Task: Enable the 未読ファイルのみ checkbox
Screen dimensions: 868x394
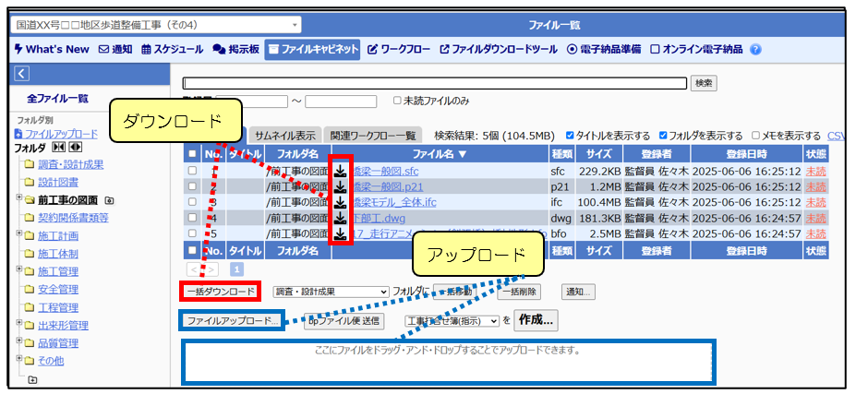Action: coord(397,101)
